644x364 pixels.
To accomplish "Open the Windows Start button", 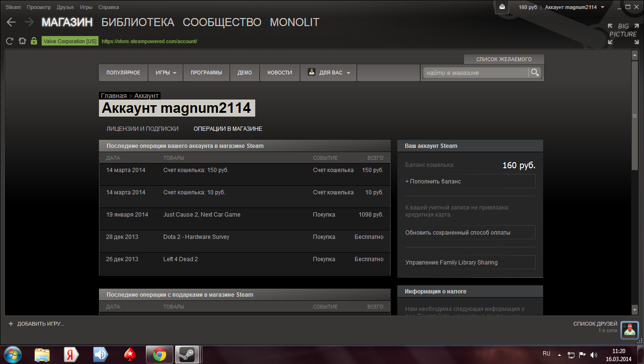I will (x=12, y=355).
